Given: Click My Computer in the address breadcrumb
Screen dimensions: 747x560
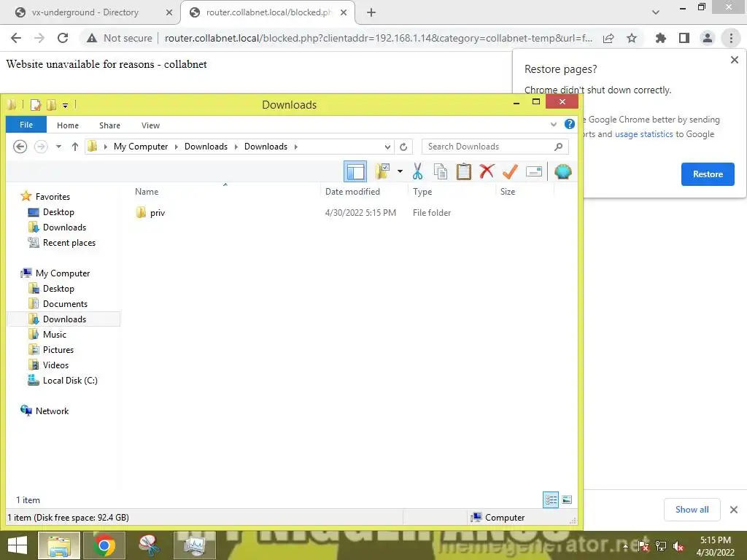Looking at the screenshot, I should tap(141, 147).
